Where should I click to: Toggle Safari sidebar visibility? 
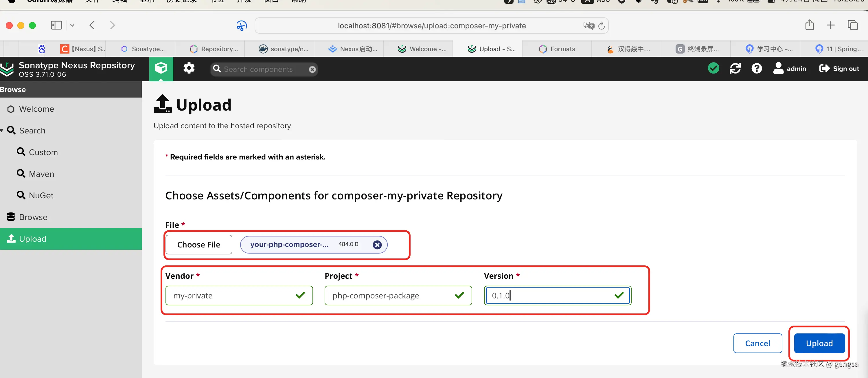coord(56,25)
